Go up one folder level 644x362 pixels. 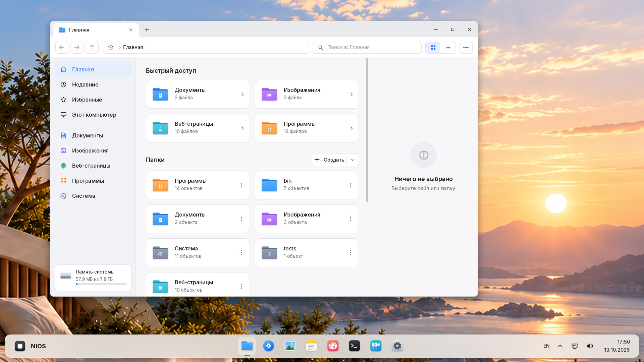tap(92, 47)
